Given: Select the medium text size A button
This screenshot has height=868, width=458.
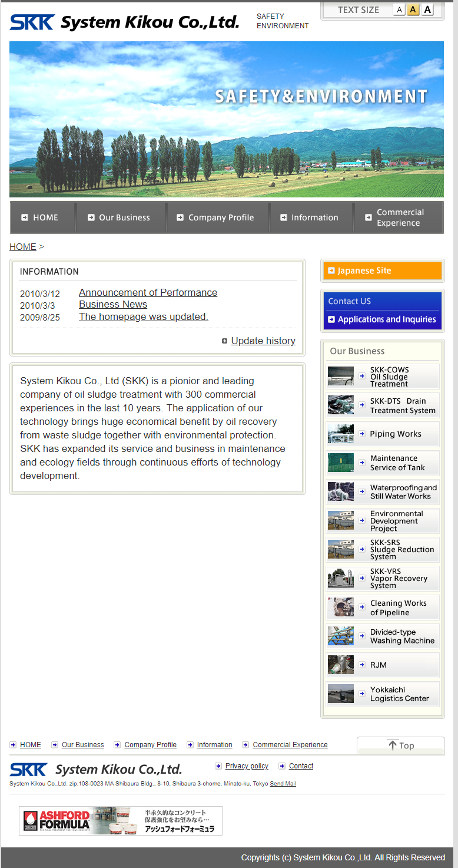Looking at the screenshot, I should [x=413, y=9].
